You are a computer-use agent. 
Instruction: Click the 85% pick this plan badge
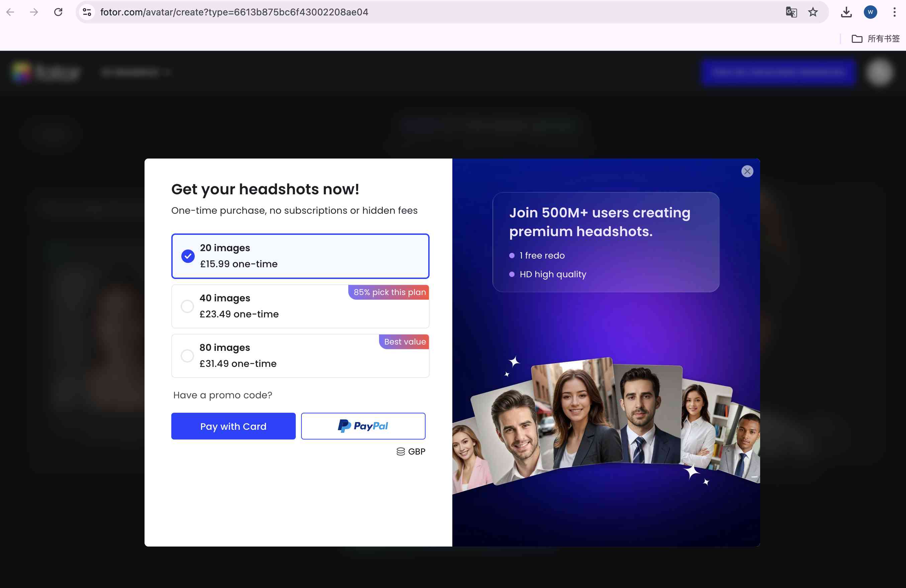point(389,292)
